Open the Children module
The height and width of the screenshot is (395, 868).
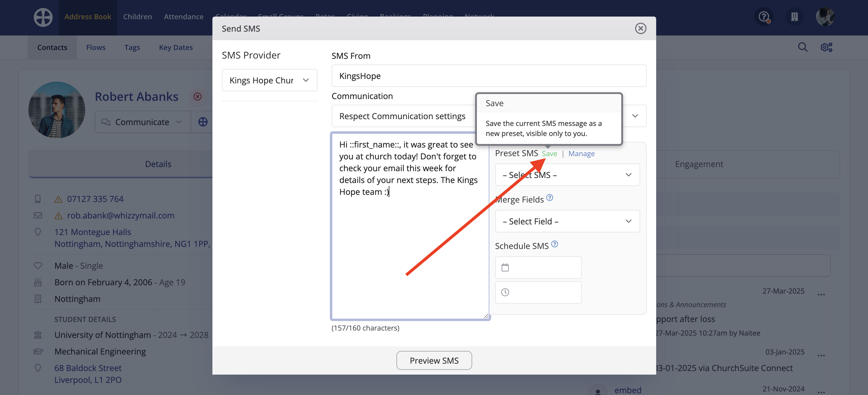point(138,17)
